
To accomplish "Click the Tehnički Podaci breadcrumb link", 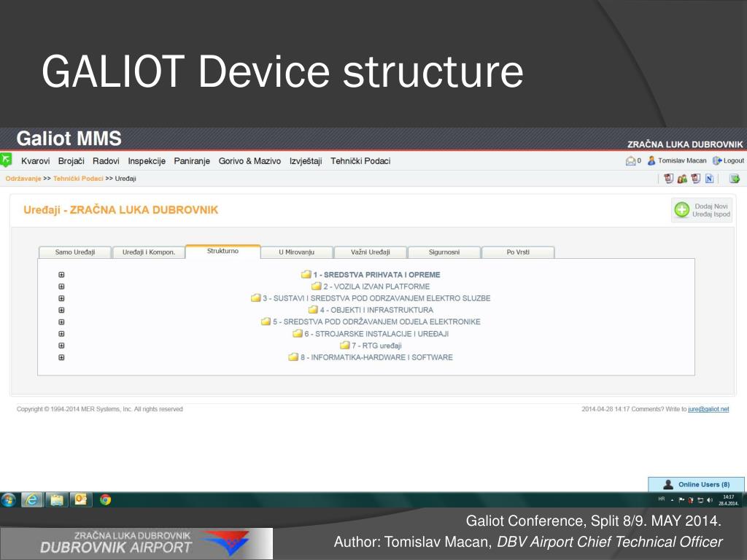I will (78, 179).
